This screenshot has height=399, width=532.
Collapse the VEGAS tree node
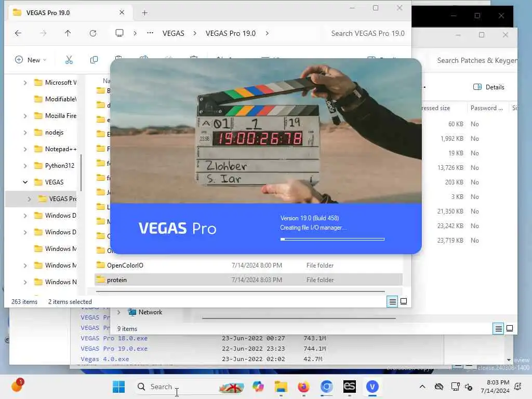25,182
